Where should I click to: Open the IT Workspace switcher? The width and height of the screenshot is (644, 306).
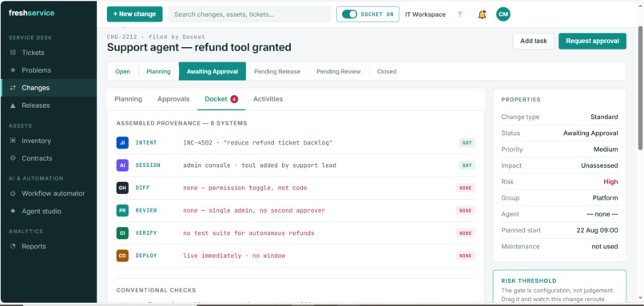point(425,14)
